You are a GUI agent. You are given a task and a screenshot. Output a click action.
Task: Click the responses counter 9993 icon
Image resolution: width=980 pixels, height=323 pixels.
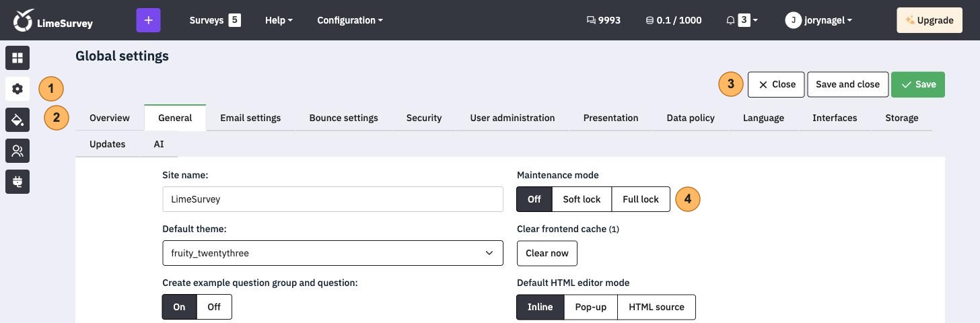point(591,20)
